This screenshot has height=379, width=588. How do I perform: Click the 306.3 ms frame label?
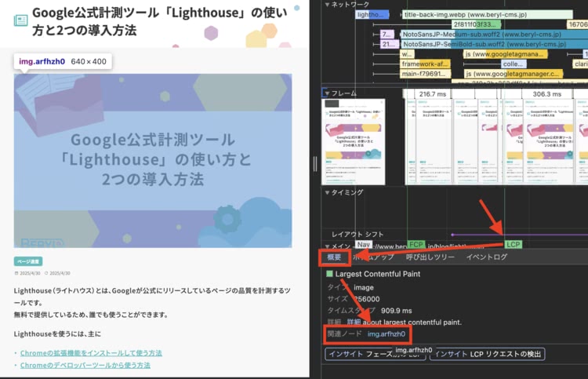point(546,94)
